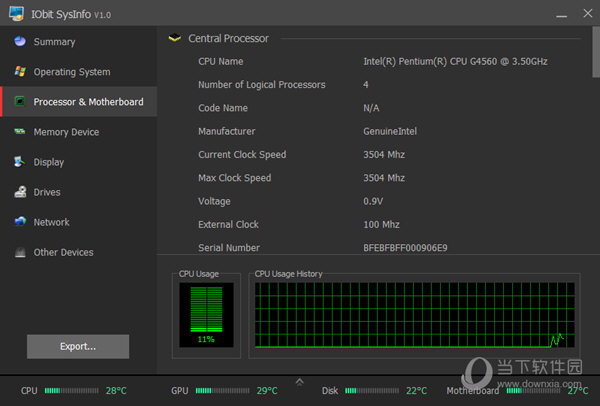The height and width of the screenshot is (406, 600).
Task: Open the Drives page
Action: click(78, 192)
